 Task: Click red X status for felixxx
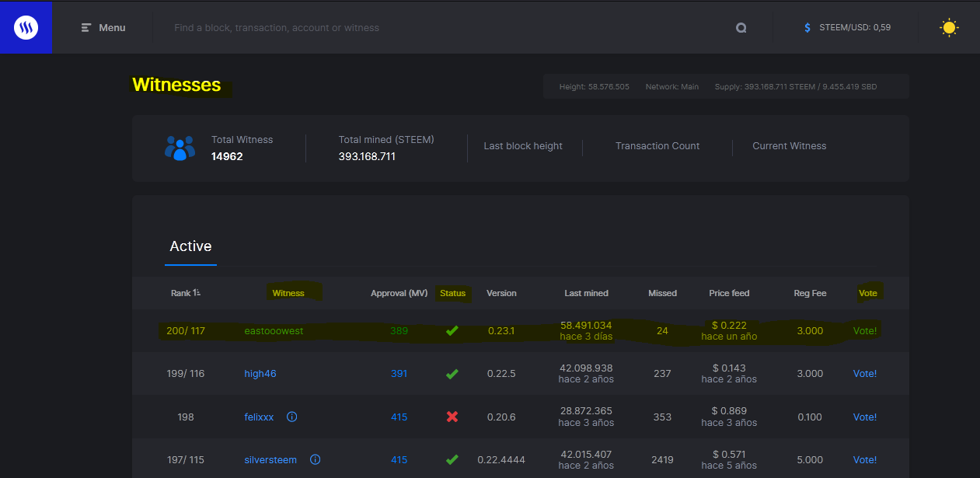(x=452, y=417)
